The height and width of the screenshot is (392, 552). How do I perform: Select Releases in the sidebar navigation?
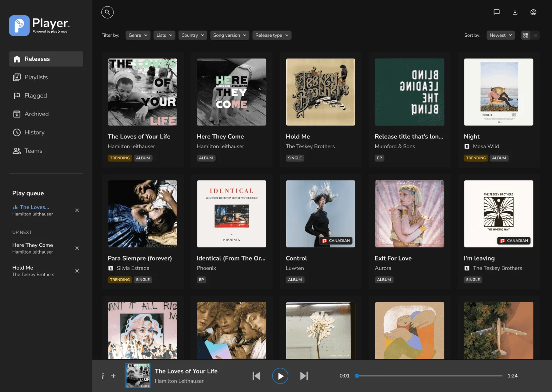click(37, 59)
